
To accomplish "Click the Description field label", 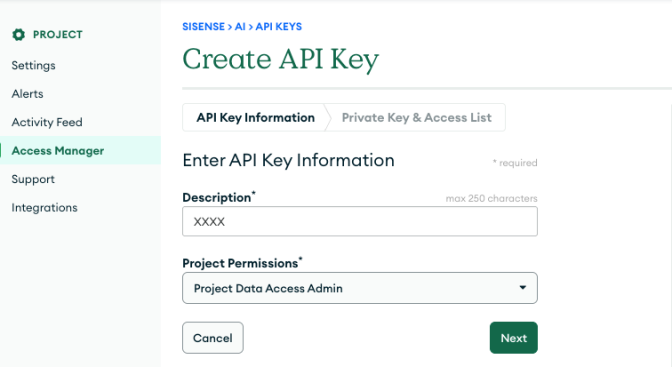I will pyautogui.click(x=219, y=197).
